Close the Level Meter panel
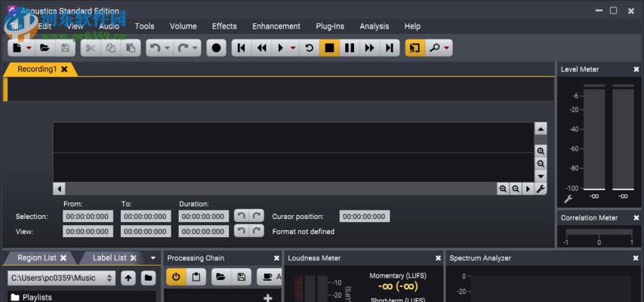 636,69
